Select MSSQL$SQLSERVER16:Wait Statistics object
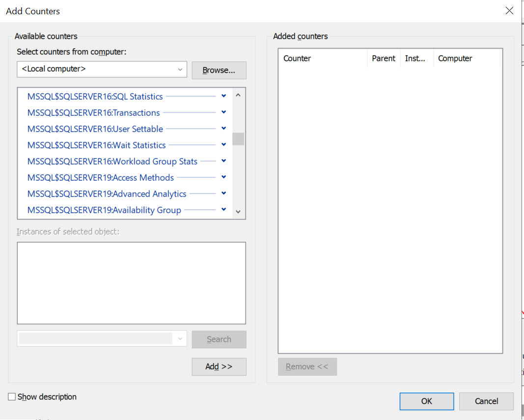 (97, 145)
